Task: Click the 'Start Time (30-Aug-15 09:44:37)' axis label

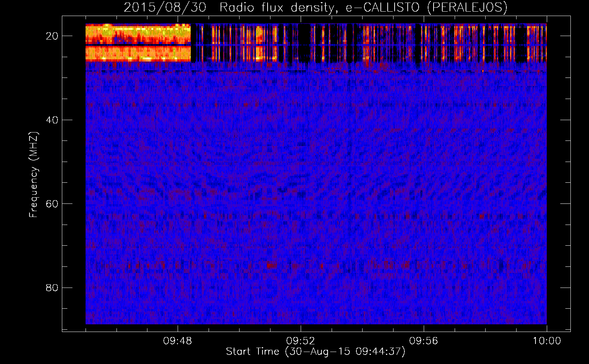Action: 316,352
